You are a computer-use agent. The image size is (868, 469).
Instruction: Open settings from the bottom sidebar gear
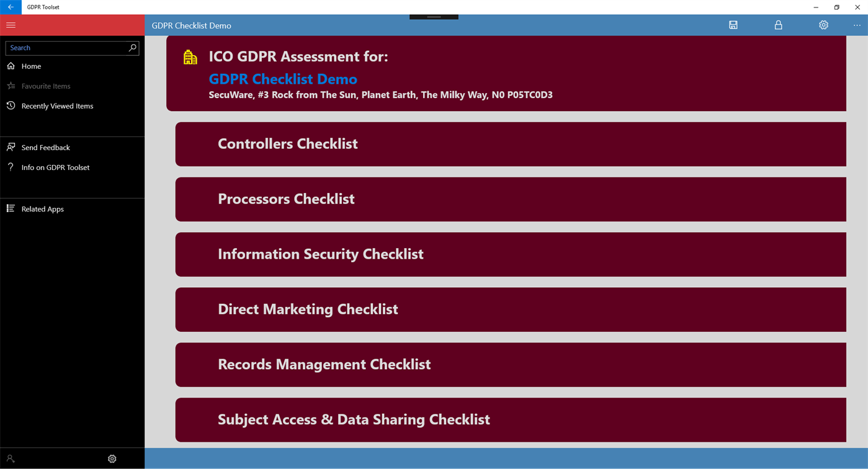click(x=112, y=458)
